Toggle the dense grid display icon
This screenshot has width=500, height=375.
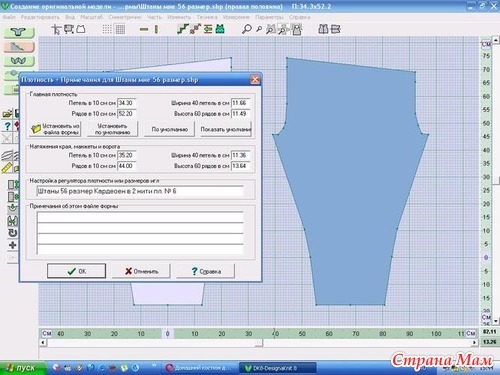point(120,29)
